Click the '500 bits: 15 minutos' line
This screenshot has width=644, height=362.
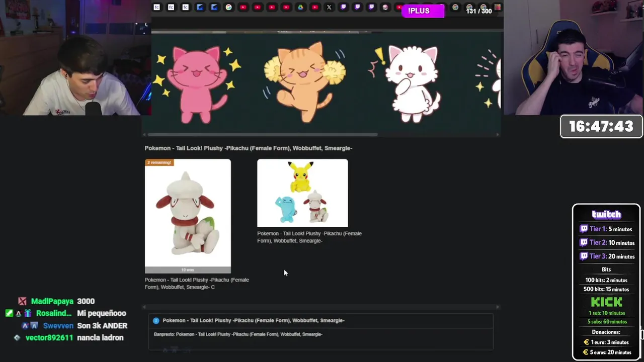(x=606, y=289)
